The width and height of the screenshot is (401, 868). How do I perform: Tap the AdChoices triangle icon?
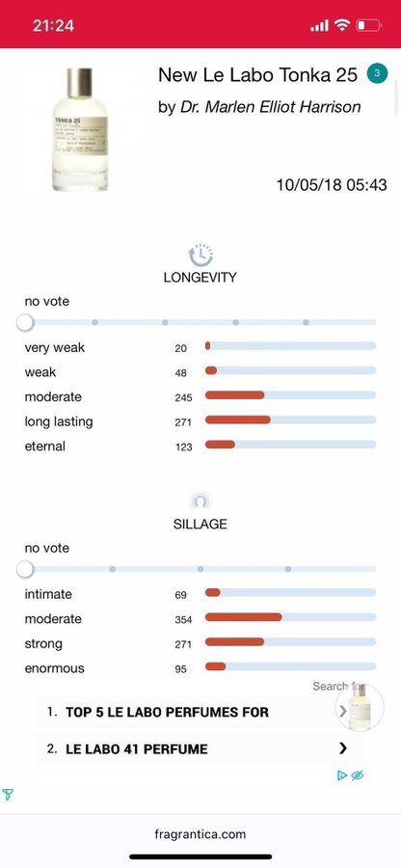coord(342,775)
